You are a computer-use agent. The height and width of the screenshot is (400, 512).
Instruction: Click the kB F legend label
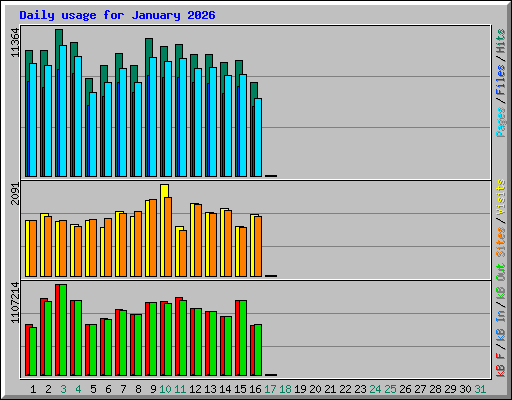click(x=501, y=365)
